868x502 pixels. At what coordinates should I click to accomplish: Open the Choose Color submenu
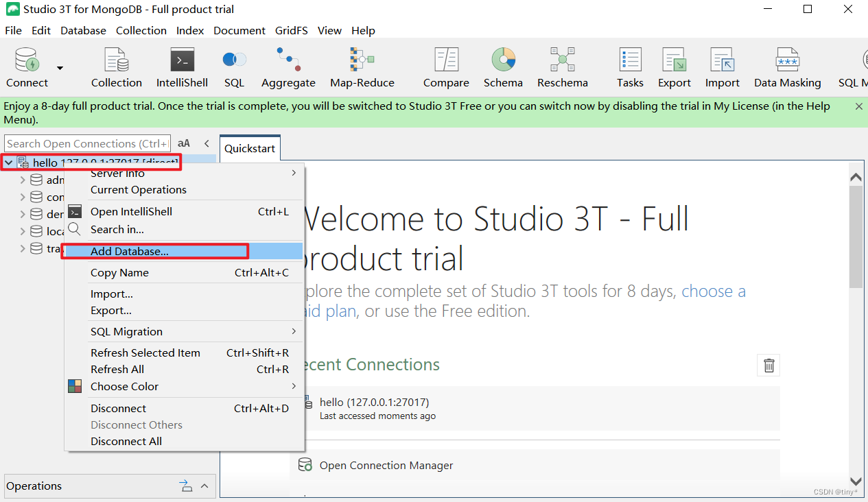(184, 387)
